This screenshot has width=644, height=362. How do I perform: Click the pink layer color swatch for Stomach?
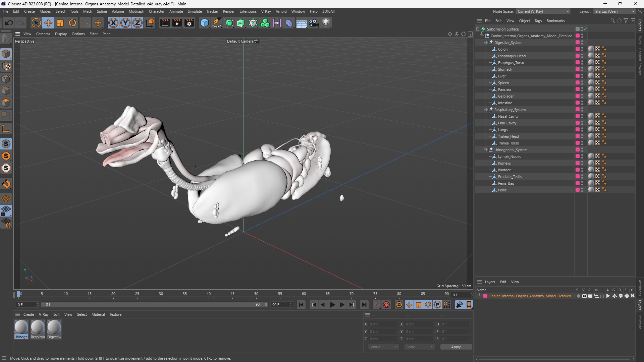578,69
